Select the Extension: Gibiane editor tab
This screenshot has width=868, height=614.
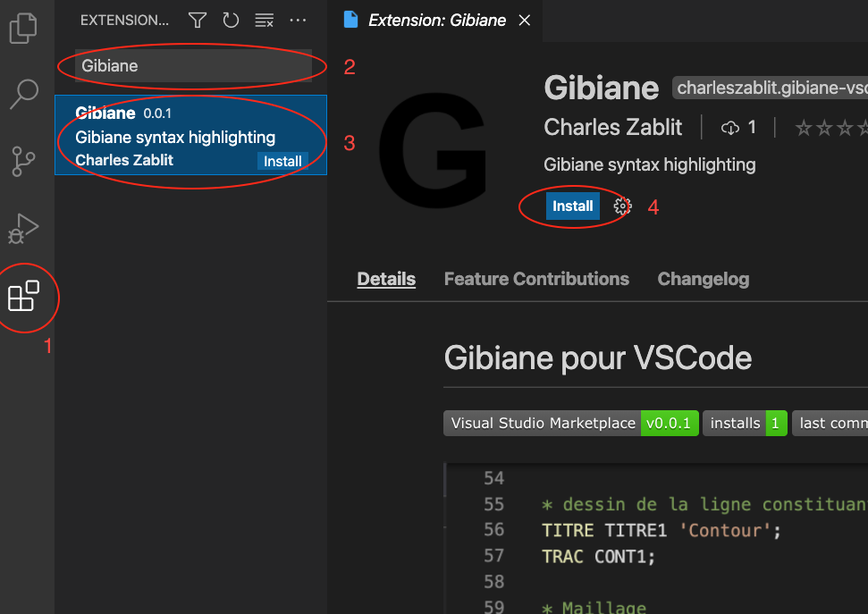point(434,21)
